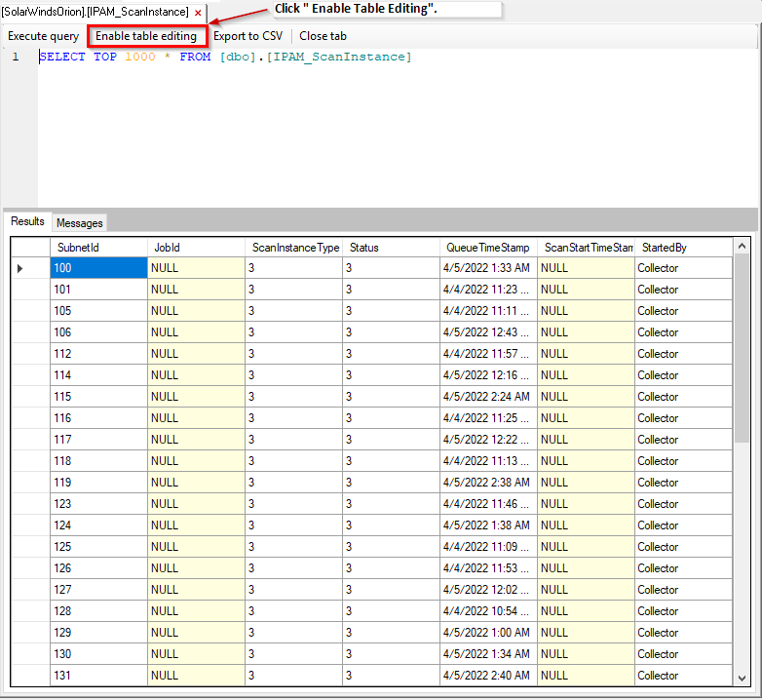762x700 pixels.
Task: Select the SubnetId cell containing 115
Action: point(98,397)
